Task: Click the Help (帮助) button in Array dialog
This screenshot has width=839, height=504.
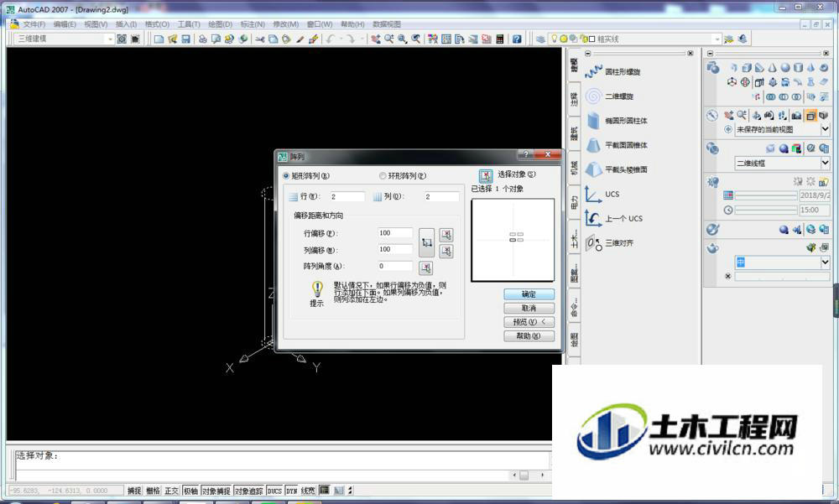Action: tap(529, 336)
